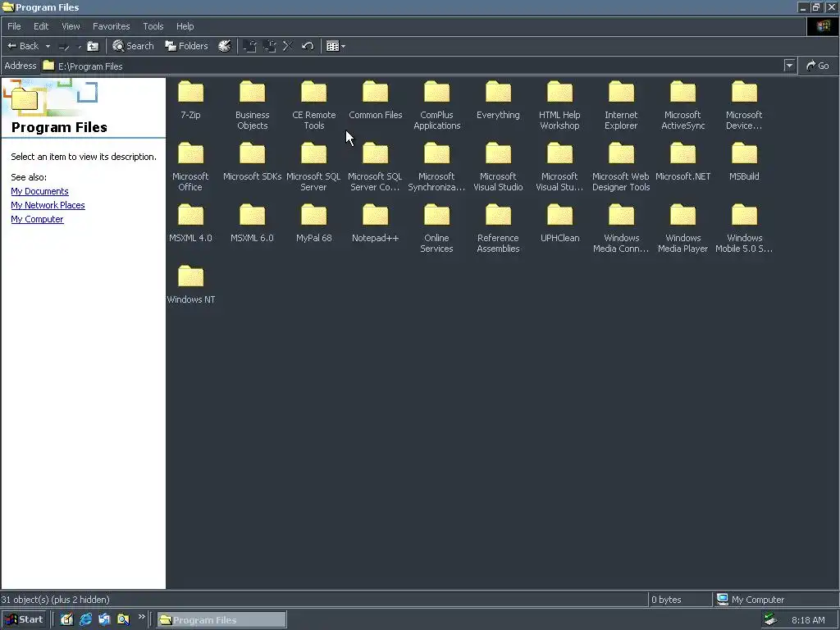Open the History toolbar icon
840x630 pixels.
[x=225, y=46]
